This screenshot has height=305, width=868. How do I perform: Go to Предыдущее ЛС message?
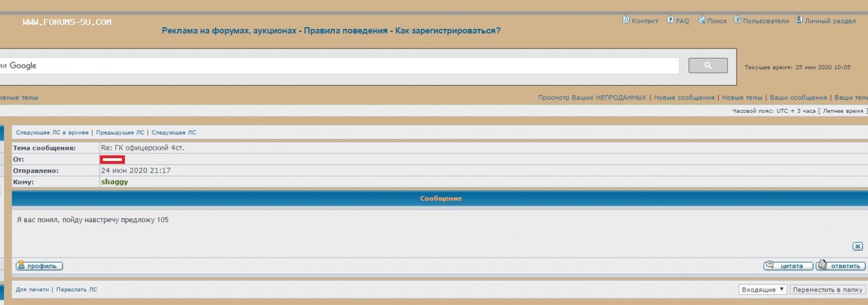click(x=120, y=133)
